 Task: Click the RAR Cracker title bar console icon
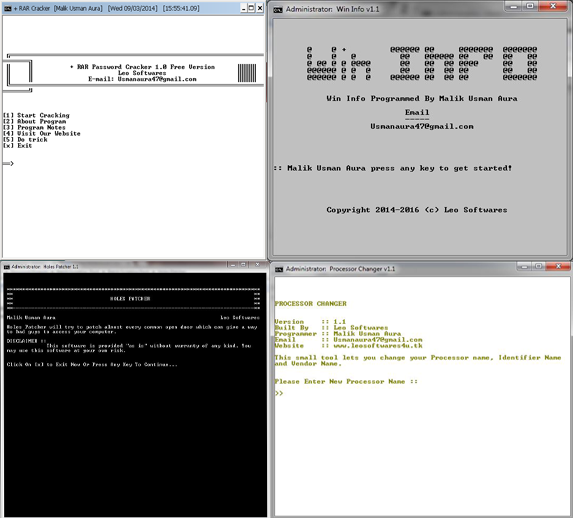pos(7,8)
